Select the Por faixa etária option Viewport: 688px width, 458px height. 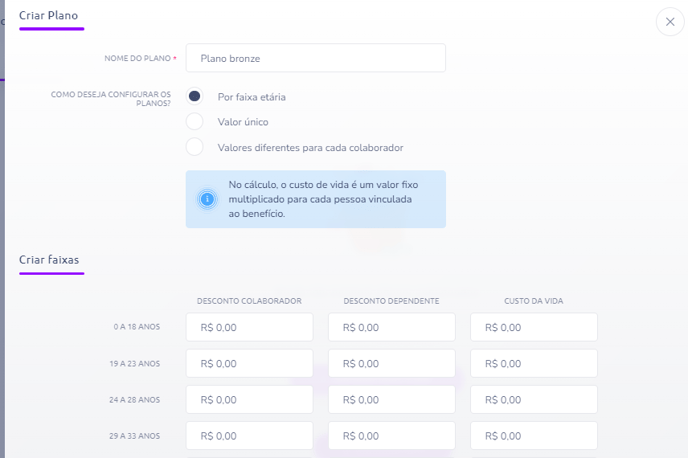tap(194, 96)
